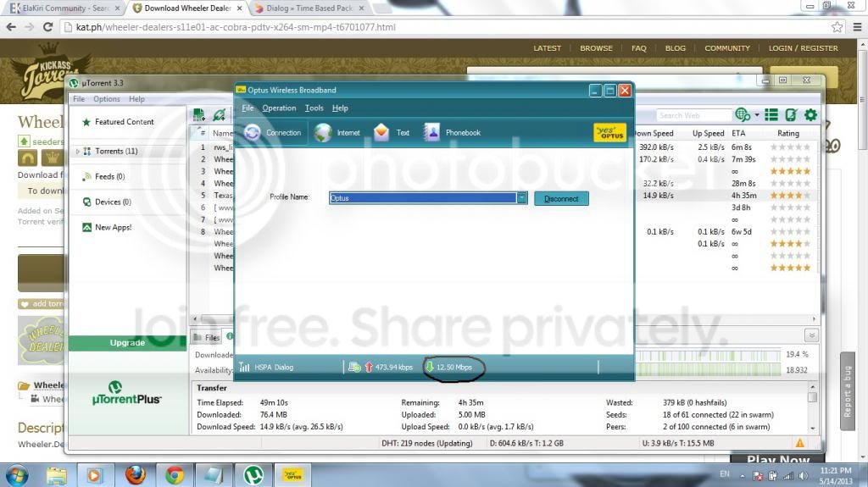Click the uTorrentPlus logo banner

coord(127,394)
